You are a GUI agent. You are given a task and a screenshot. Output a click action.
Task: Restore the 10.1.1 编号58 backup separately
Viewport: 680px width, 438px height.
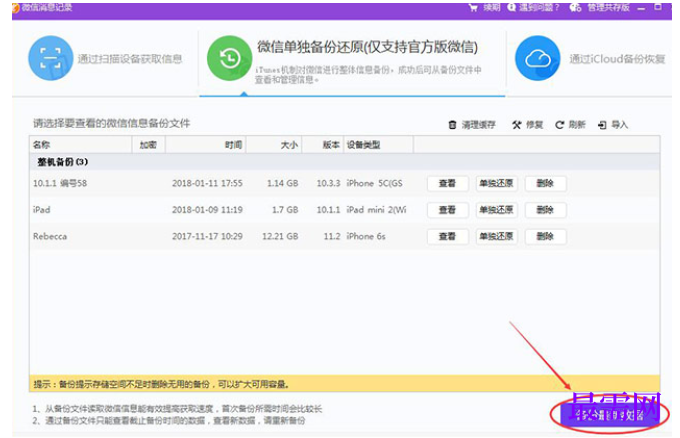[x=496, y=183]
